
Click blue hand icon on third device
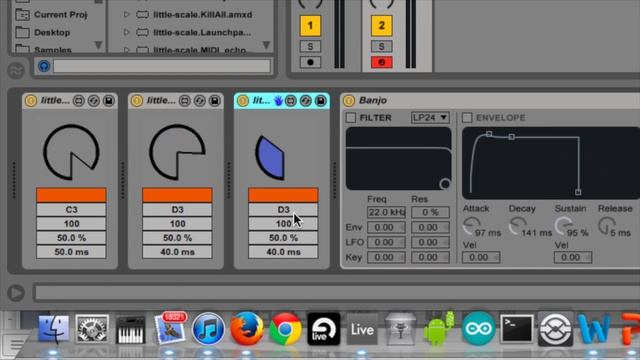278,100
